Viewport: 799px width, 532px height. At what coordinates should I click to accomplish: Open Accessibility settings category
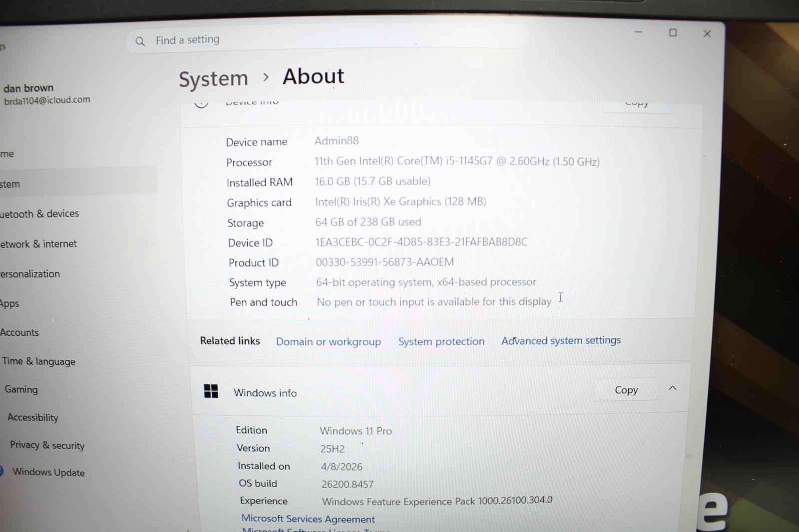33,417
